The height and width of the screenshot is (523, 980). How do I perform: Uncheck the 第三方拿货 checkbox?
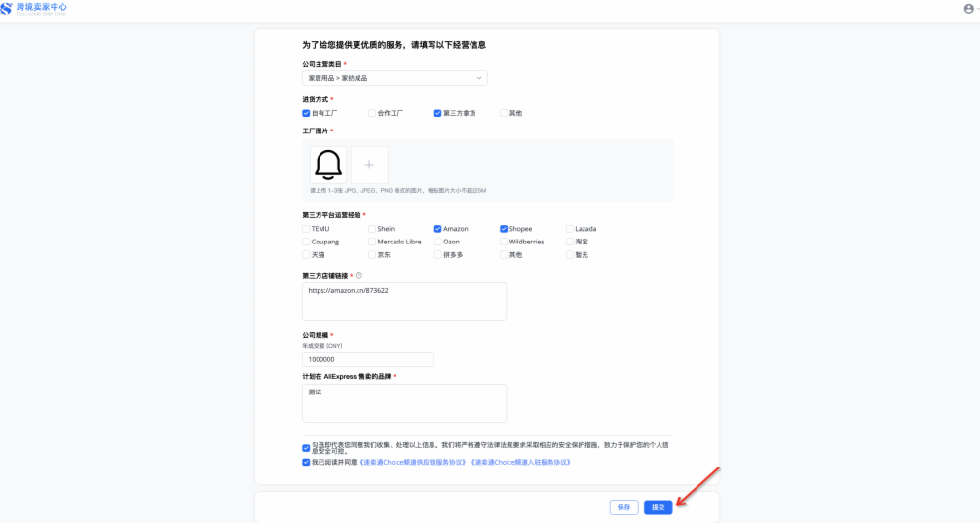click(x=437, y=113)
